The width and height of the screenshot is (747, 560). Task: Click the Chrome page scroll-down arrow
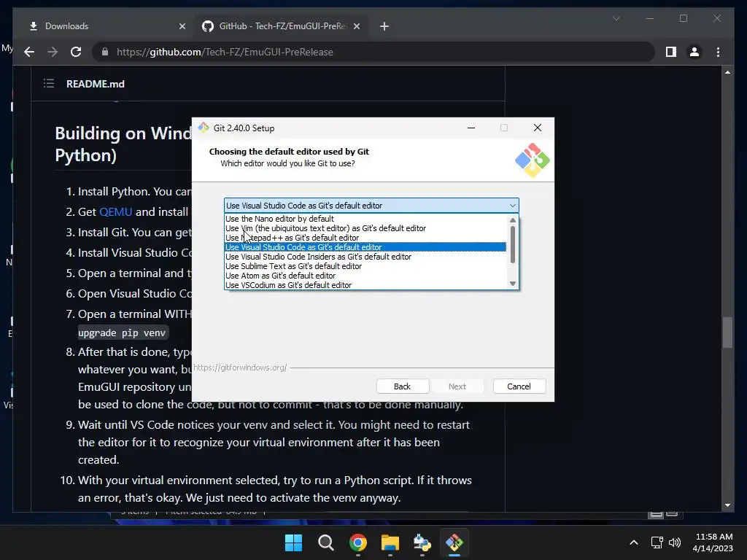click(x=727, y=505)
